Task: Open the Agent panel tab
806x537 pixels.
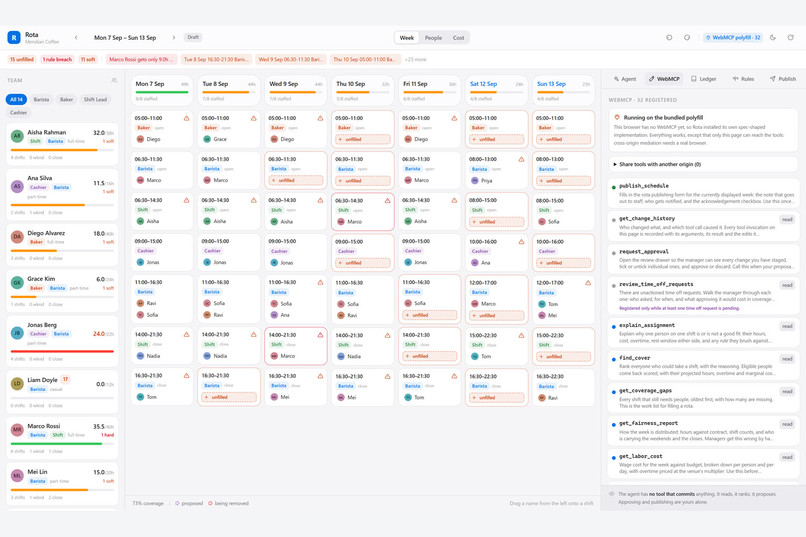Action: [x=625, y=79]
